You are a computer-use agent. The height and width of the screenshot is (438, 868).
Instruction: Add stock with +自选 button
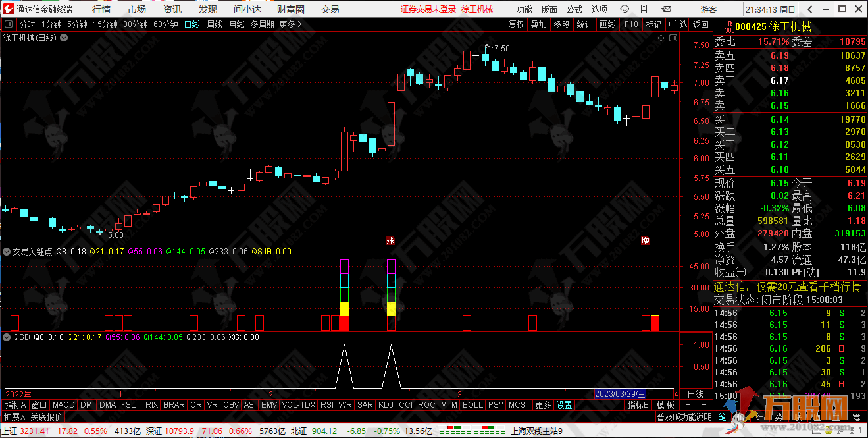tap(677, 24)
